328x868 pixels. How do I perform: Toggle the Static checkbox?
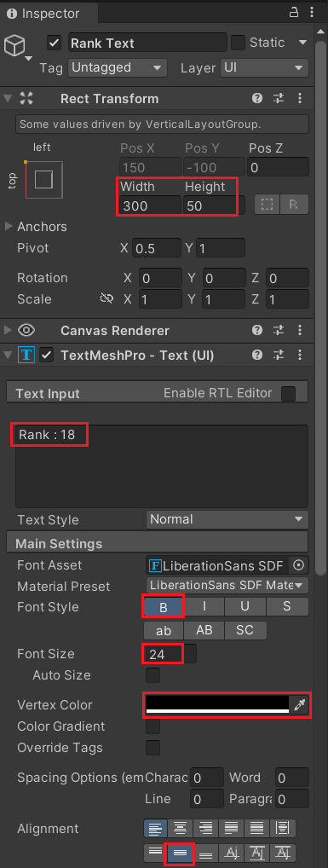click(238, 43)
